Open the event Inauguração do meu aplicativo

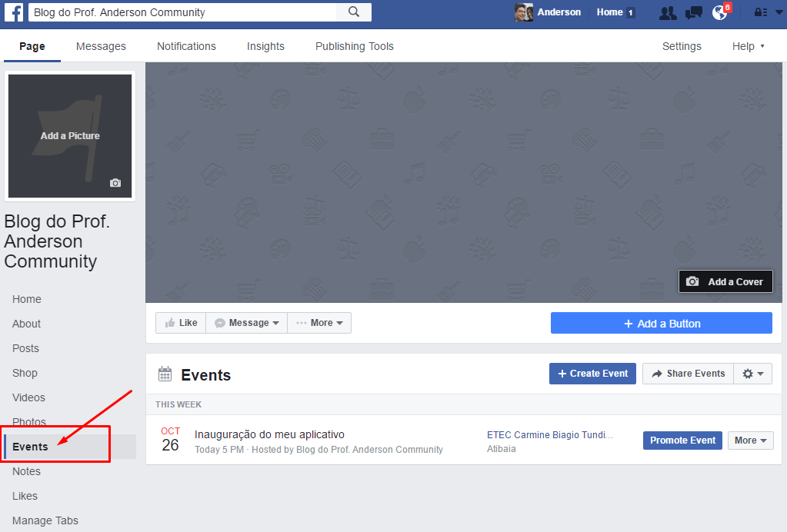[x=269, y=434]
